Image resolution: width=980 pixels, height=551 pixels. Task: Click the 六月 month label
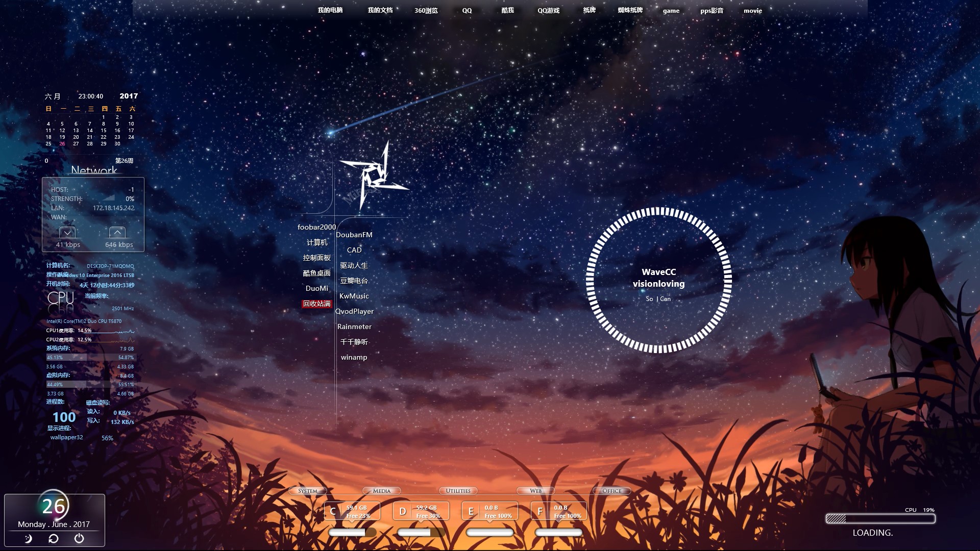coord(53,96)
